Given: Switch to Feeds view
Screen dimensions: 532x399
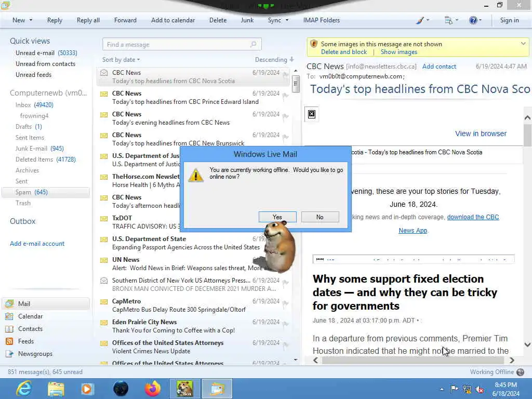Looking at the screenshot, I should pyautogui.click(x=26, y=341).
